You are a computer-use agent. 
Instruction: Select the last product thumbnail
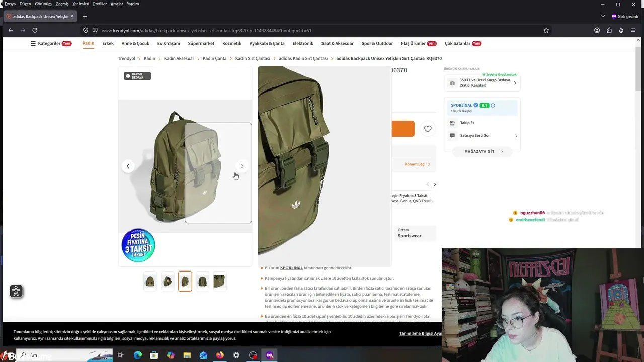(x=219, y=281)
